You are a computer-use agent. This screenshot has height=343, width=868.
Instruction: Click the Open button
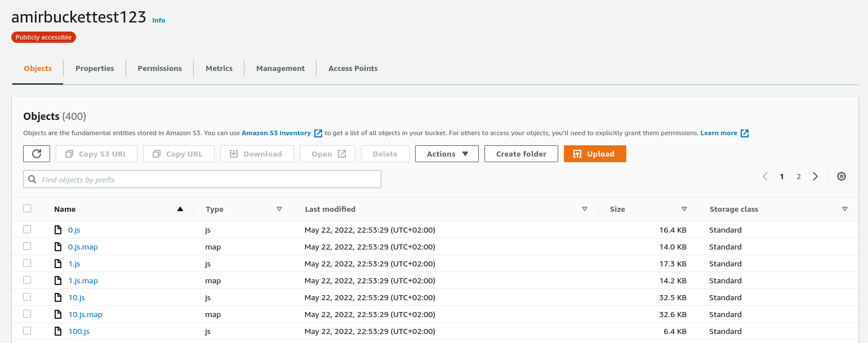(x=327, y=154)
